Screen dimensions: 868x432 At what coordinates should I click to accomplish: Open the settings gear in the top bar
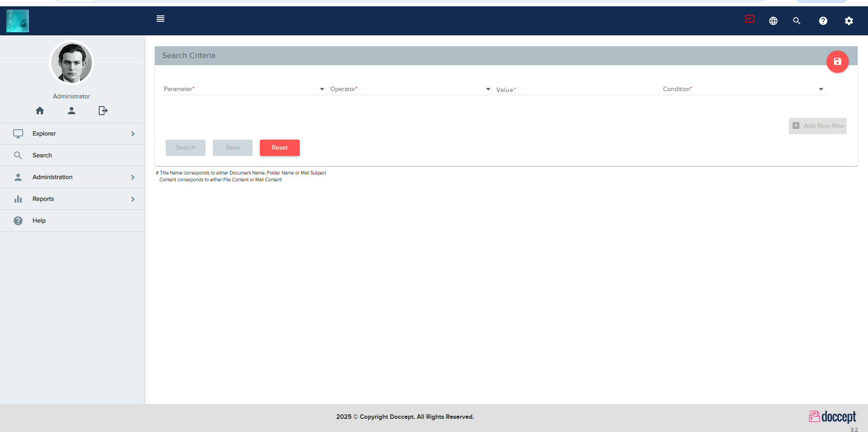coord(849,21)
